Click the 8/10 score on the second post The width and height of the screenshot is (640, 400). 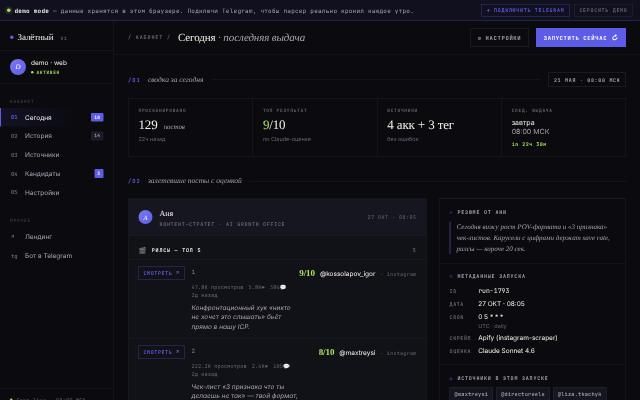tap(326, 352)
